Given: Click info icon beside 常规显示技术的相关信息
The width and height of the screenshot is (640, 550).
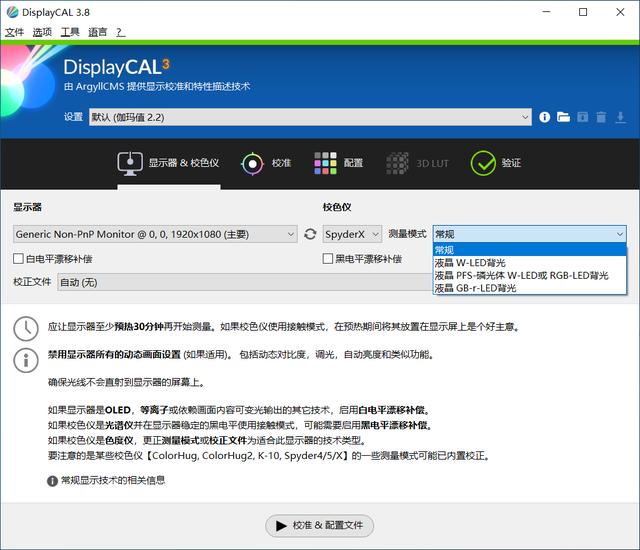Looking at the screenshot, I should pyautogui.click(x=52, y=481).
